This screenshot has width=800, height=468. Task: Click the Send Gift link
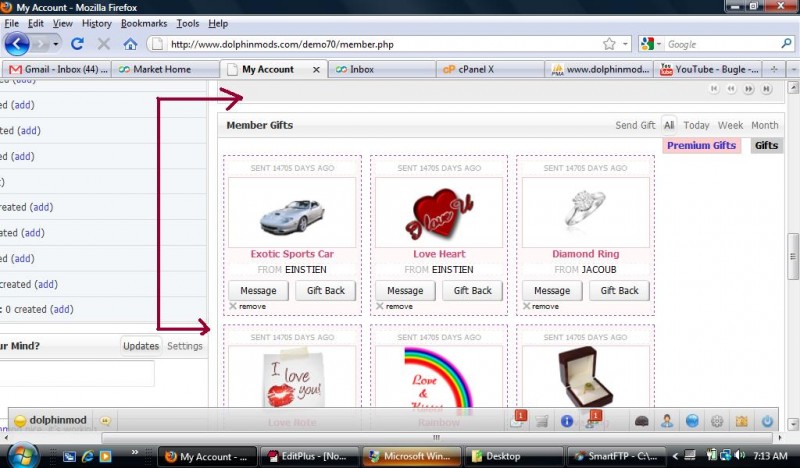(x=635, y=125)
